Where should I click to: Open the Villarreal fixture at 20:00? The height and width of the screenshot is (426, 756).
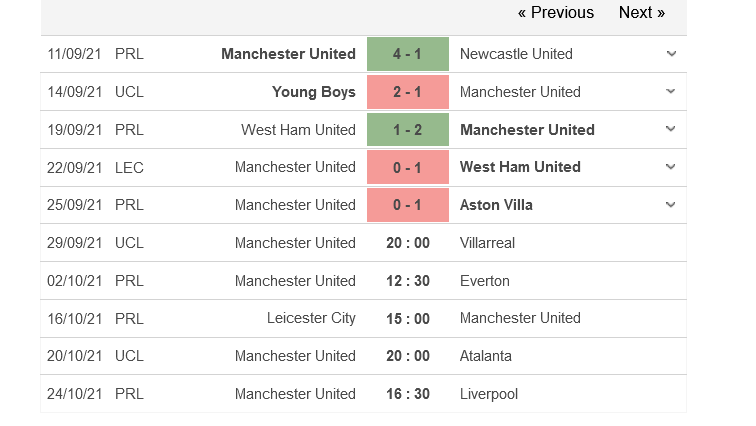point(364,243)
